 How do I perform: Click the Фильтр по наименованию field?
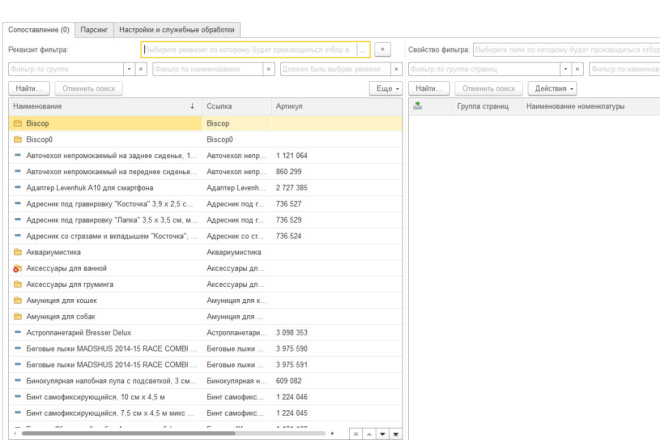coord(208,69)
